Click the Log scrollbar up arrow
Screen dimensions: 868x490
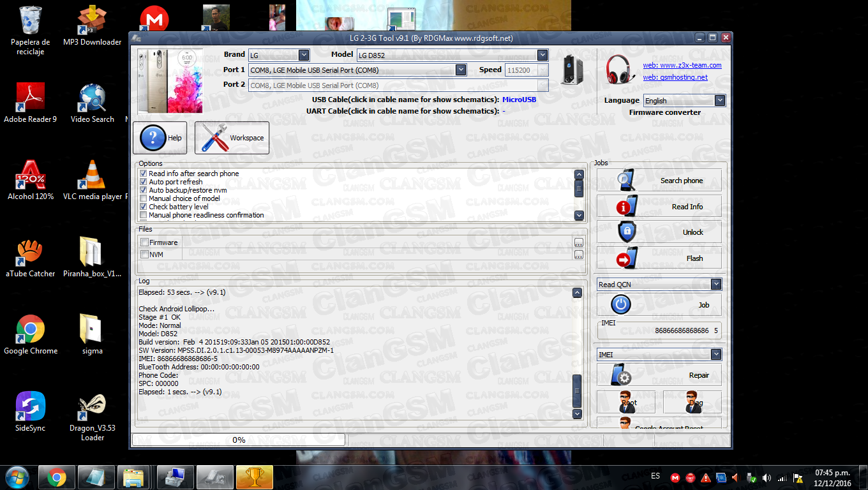577,293
